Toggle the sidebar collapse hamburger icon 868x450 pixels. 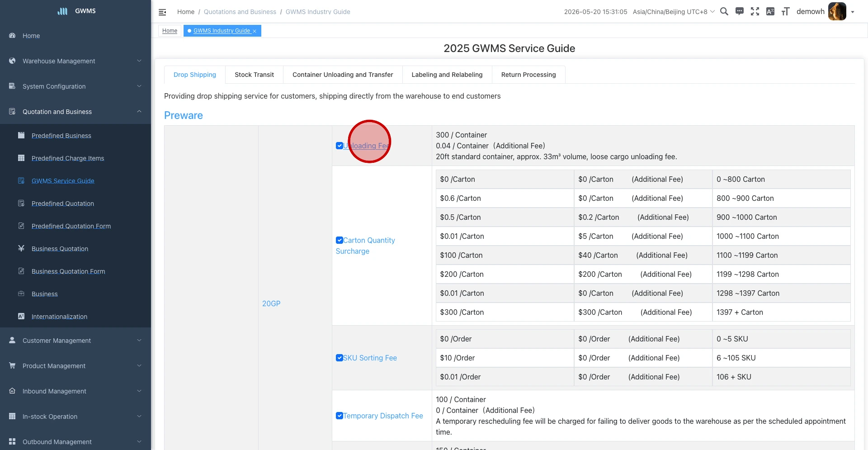point(162,12)
